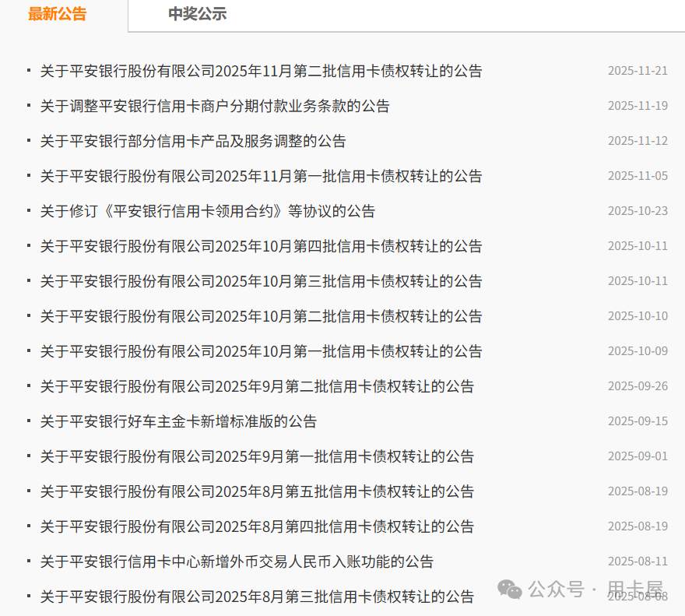Open the 2025年11月第二批信用卡债权转让 announcement
Viewport: 685px width, 616px height.
coord(260,71)
